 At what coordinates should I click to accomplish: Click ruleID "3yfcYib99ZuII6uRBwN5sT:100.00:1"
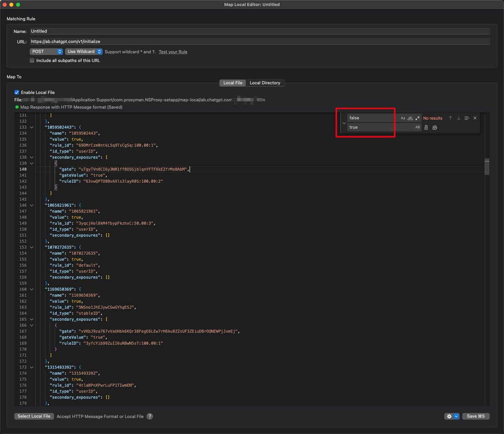pos(123,343)
